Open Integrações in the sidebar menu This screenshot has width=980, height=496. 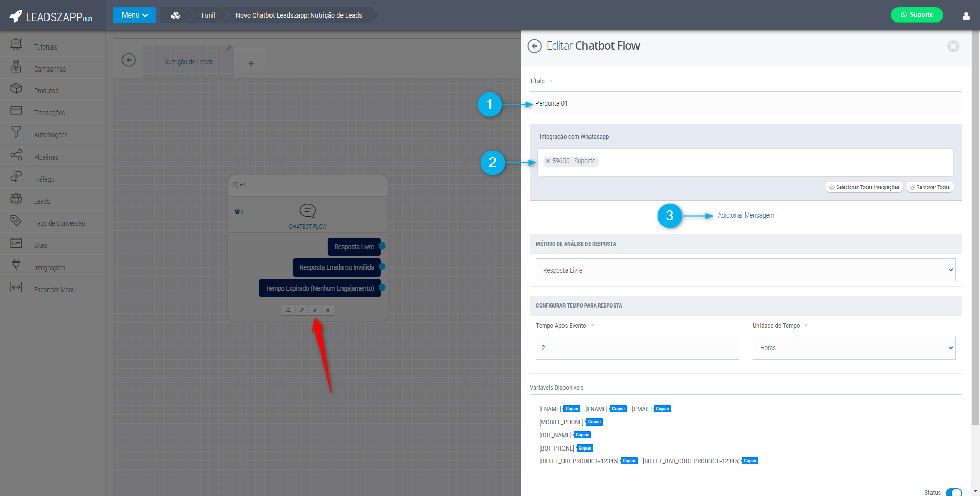coord(50,268)
